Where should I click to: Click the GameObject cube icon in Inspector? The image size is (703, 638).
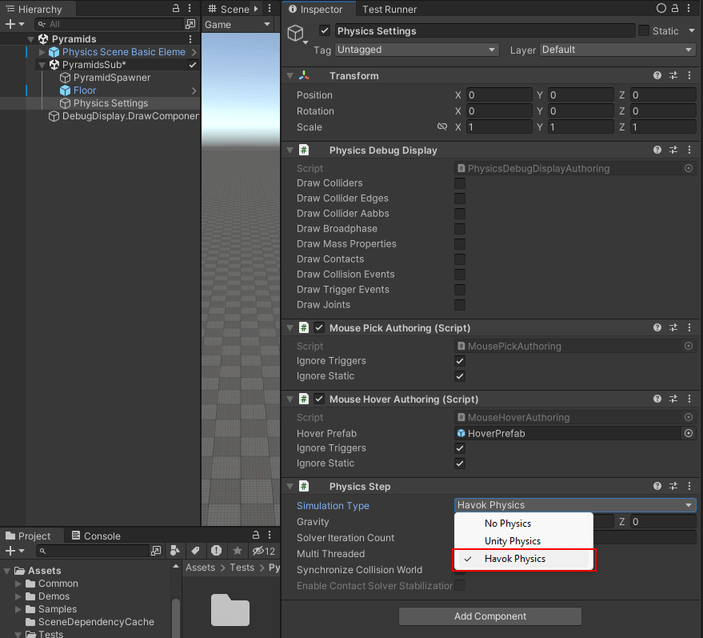[x=295, y=33]
